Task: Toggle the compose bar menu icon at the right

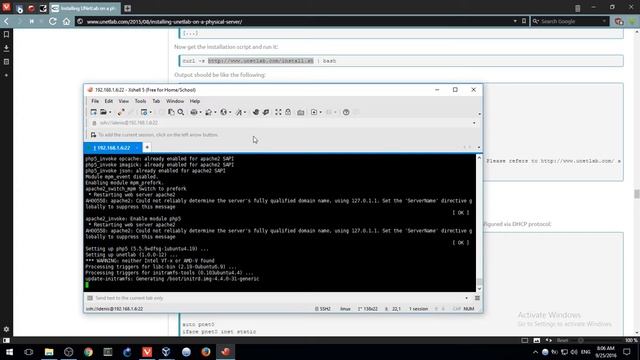Action: (477, 298)
